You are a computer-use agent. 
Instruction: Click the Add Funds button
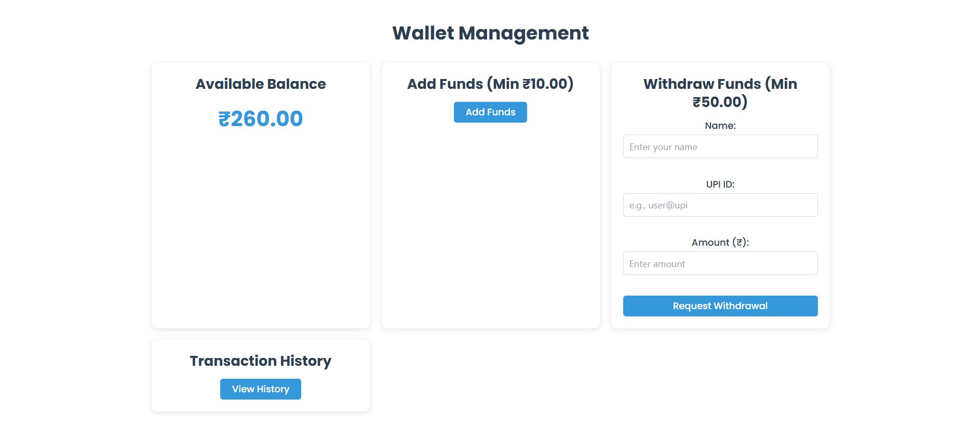click(x=490, y=112)
